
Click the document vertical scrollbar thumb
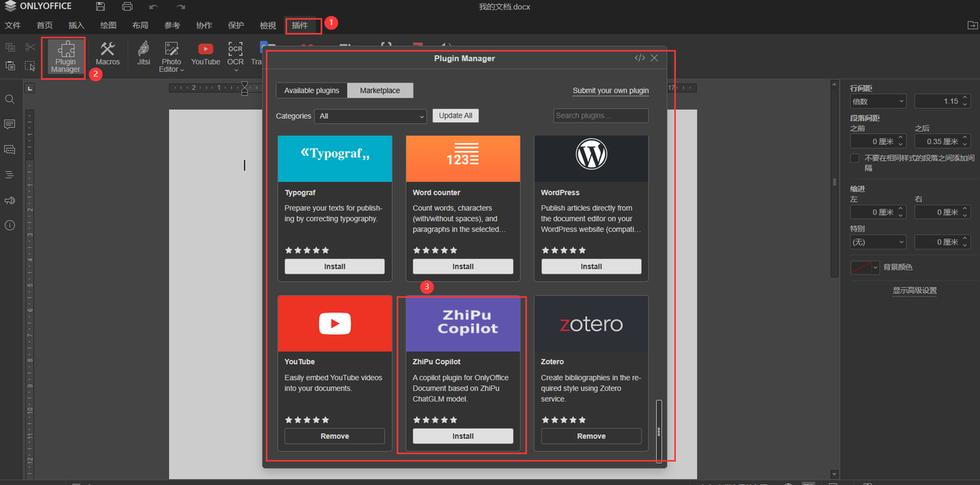[x=835, y=182]
